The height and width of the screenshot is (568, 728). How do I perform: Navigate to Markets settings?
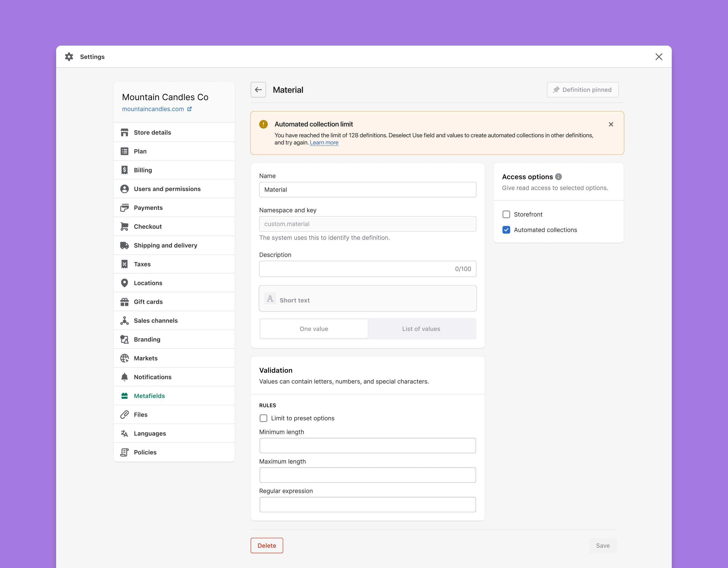(174, 358)
